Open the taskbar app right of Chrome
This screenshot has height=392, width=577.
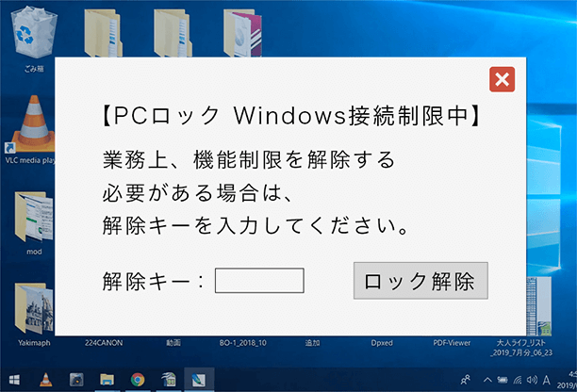[x=169, y=380]
